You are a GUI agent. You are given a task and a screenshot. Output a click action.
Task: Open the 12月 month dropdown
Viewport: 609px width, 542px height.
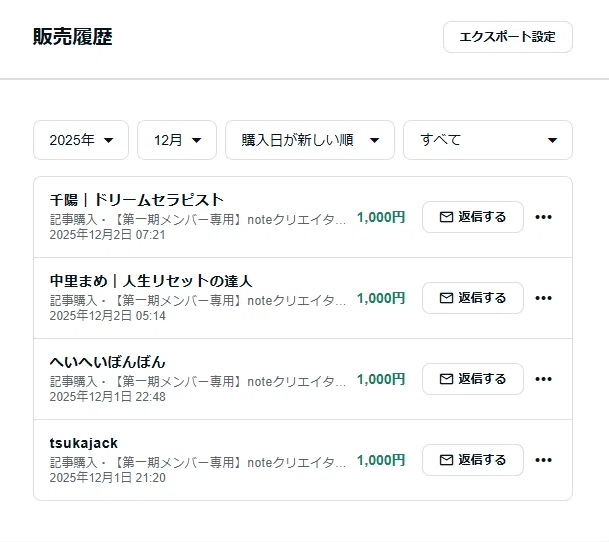tap(177, 140)
